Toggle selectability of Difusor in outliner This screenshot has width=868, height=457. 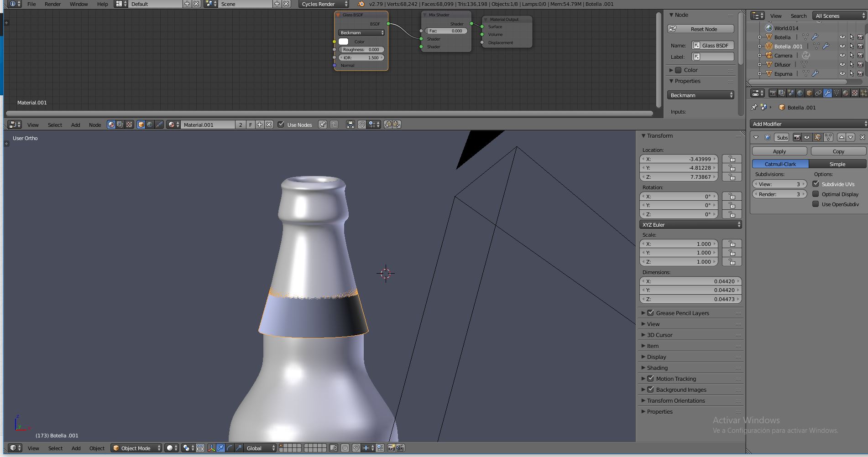[x=852, y=64]
